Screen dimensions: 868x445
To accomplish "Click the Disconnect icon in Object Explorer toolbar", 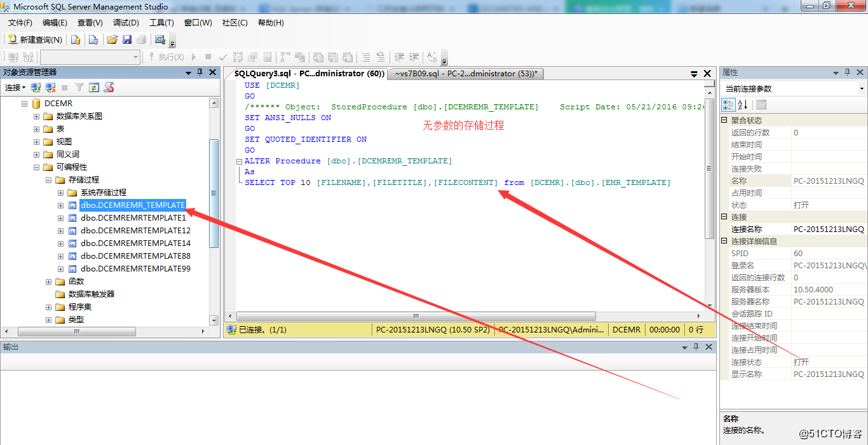I will (50, 88).
